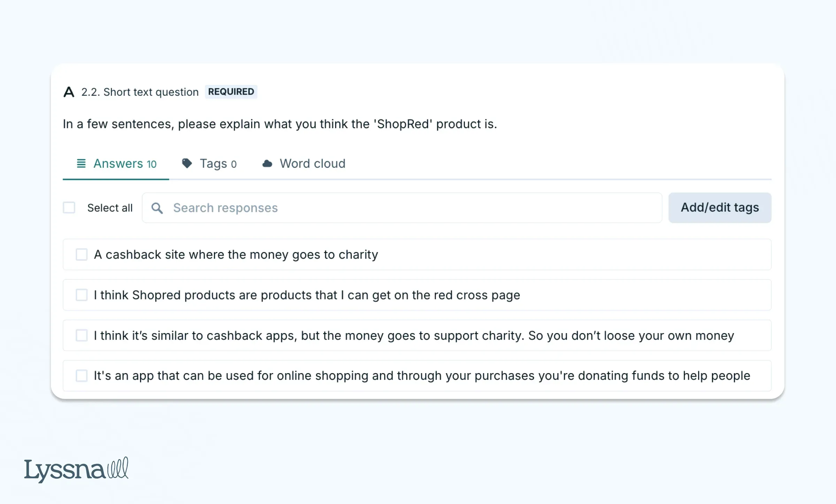Screen dimensions: 836x504
Task: Click the 'It's an app' response text
Action: (x=422, y=376)
